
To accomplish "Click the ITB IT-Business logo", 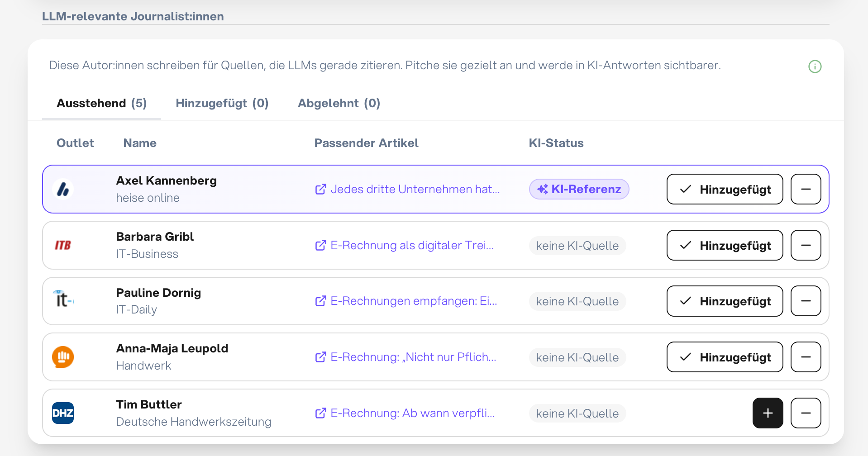I will coord(63,245).
